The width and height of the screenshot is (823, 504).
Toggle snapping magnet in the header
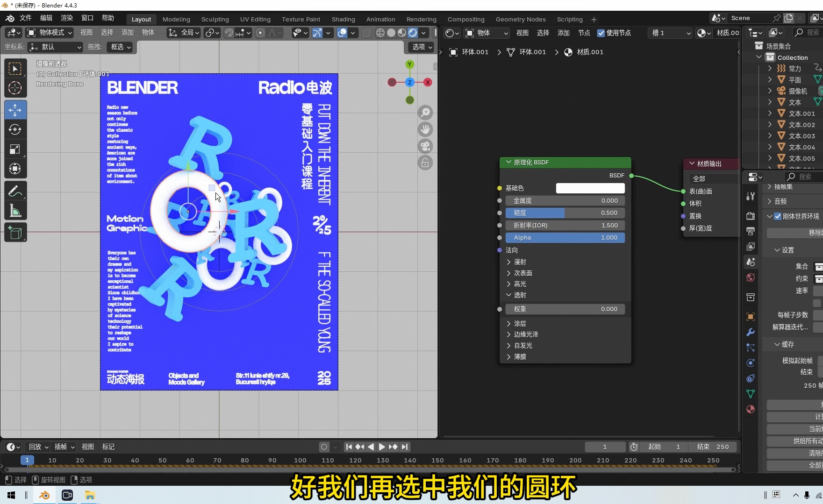point(229,33)
